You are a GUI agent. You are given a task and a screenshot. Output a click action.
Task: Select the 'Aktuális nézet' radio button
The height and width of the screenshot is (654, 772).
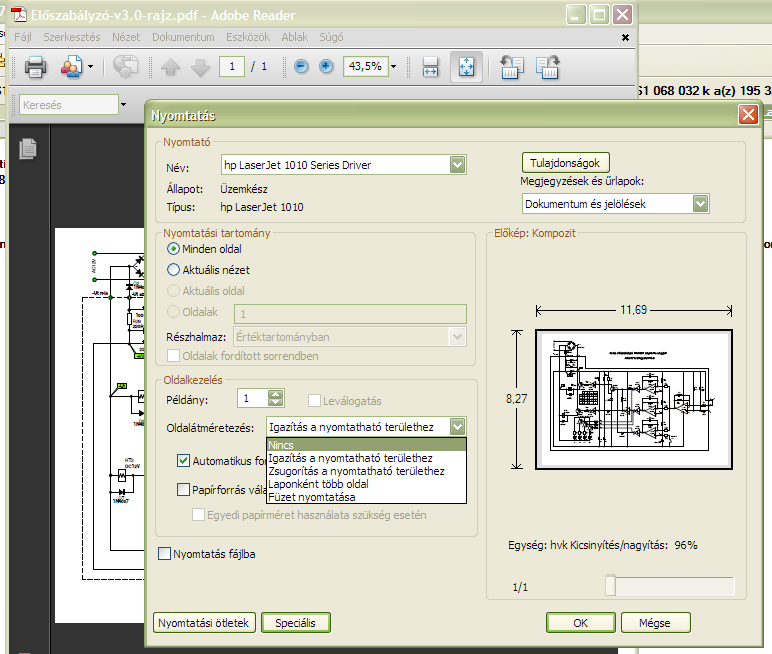174,270
